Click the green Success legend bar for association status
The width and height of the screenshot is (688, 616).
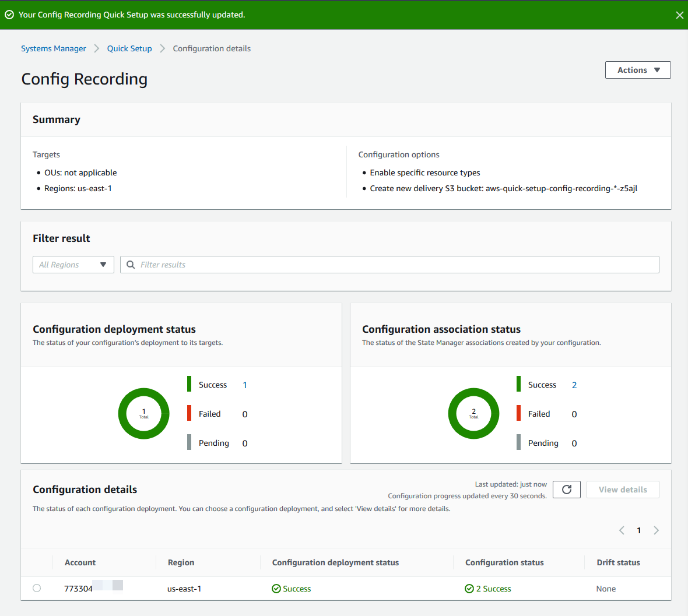(x=519, y=383)
